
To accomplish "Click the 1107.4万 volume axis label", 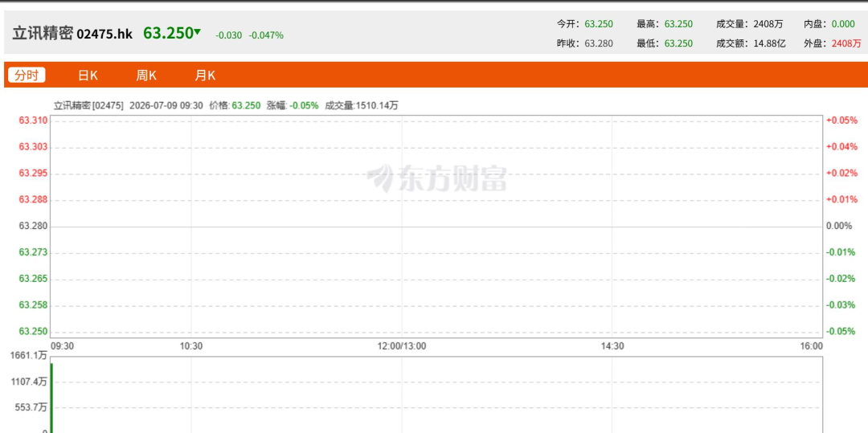I will pos(29,382).
